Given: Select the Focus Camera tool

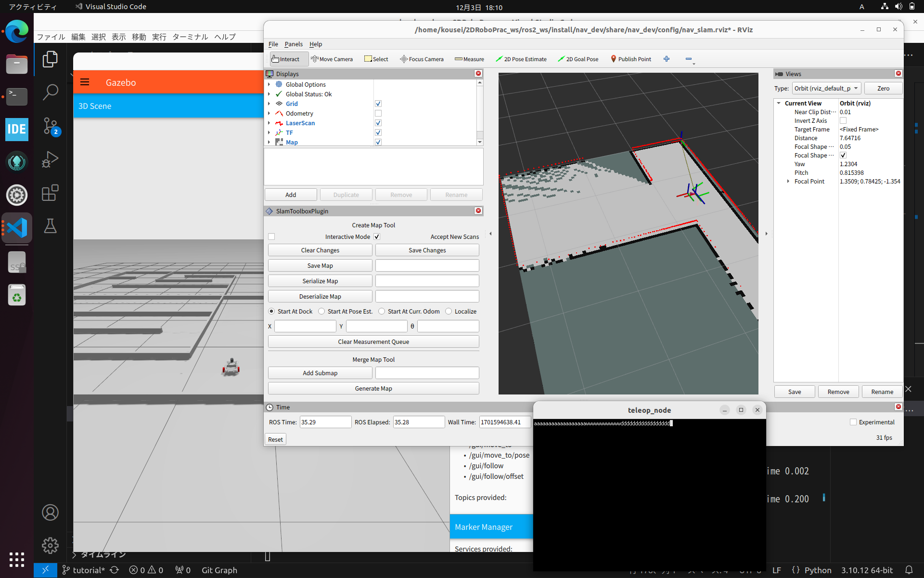Looking at the screenshot, I should coord(422,59).
